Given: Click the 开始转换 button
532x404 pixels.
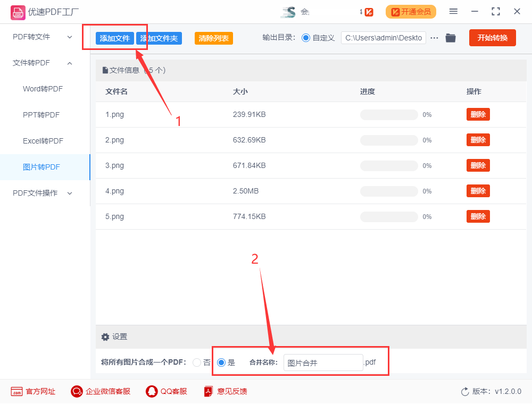Looking at the screenshot, I should pos(492,38).
